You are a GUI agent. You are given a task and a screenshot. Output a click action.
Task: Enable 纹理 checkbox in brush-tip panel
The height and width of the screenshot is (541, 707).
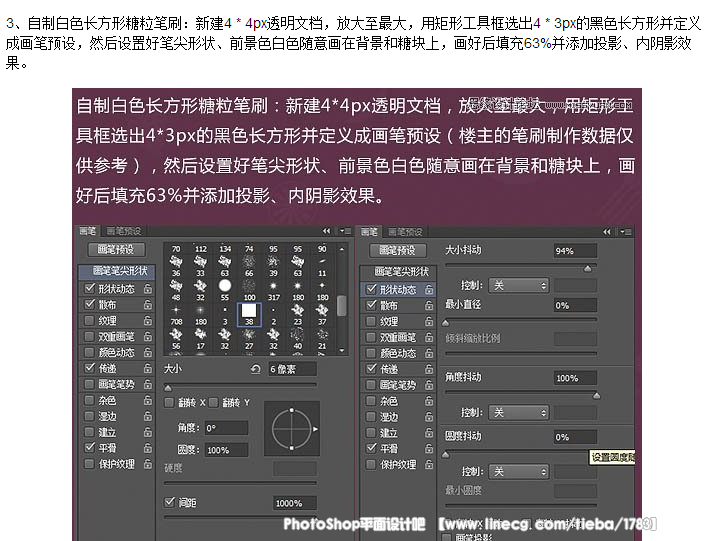pyautogui.click(x=90, y=321)
